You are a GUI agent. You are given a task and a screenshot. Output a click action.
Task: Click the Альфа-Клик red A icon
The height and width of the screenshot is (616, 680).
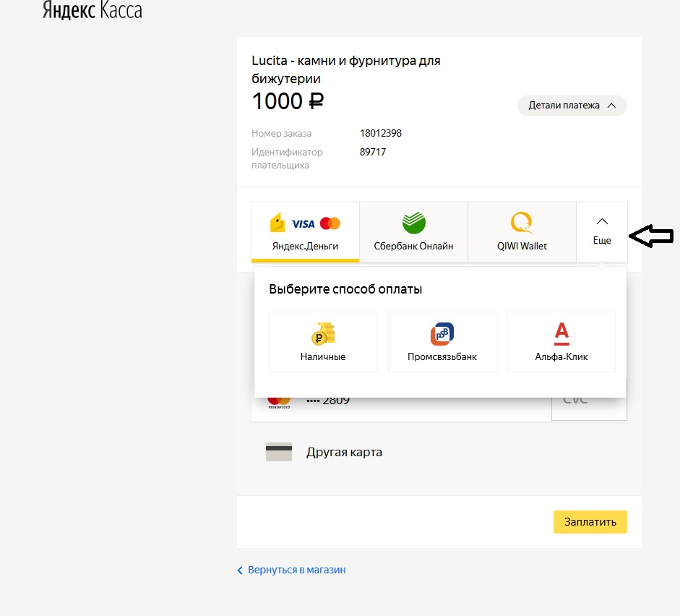[x=561, y=333]
